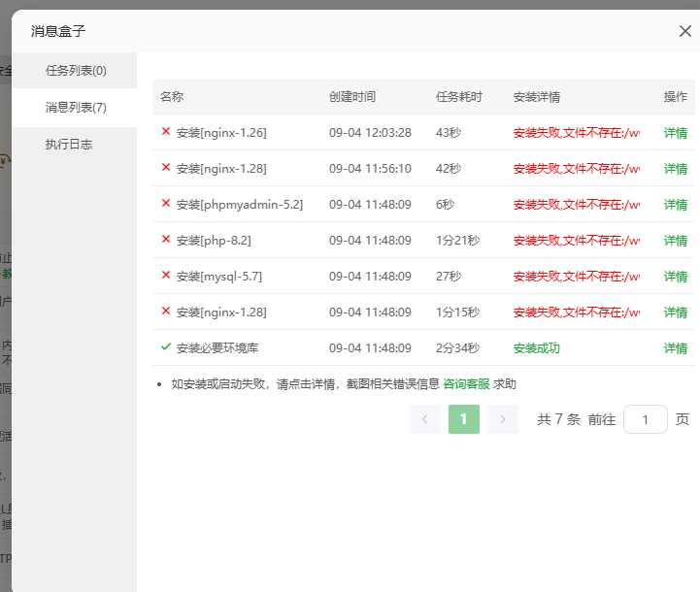The height and width of the screenshot is (592, 700).
Task: Select task name 安装必要环境库
Action: pyautogui.click(x=217, y=348)
